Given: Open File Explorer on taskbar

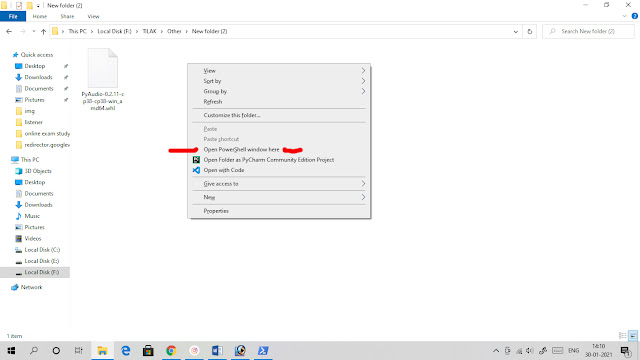Looking at the screenshot, I should pyautogui.click(x=102, y=351).
